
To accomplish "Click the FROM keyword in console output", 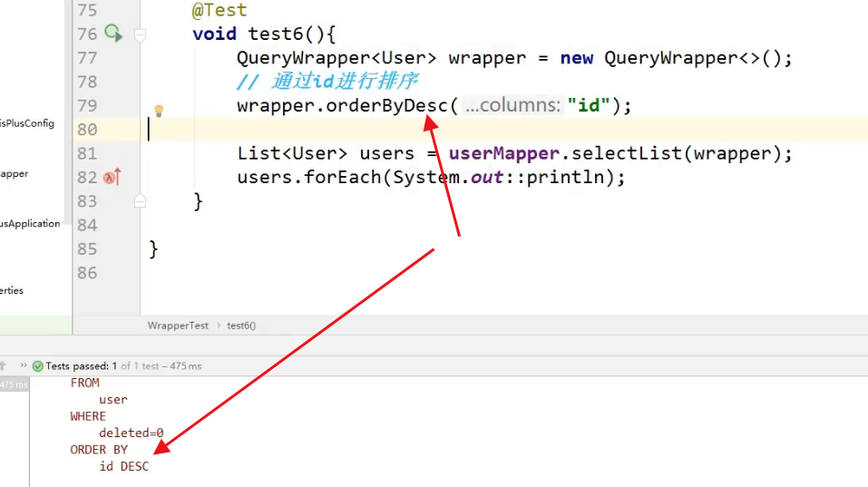I will click(84, 383).
